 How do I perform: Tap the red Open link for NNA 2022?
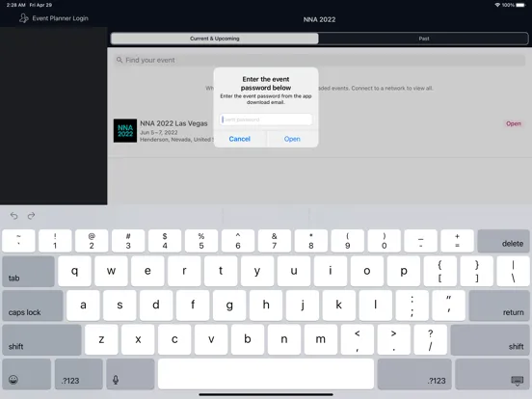pyautogui.click(x=514, y=123)
